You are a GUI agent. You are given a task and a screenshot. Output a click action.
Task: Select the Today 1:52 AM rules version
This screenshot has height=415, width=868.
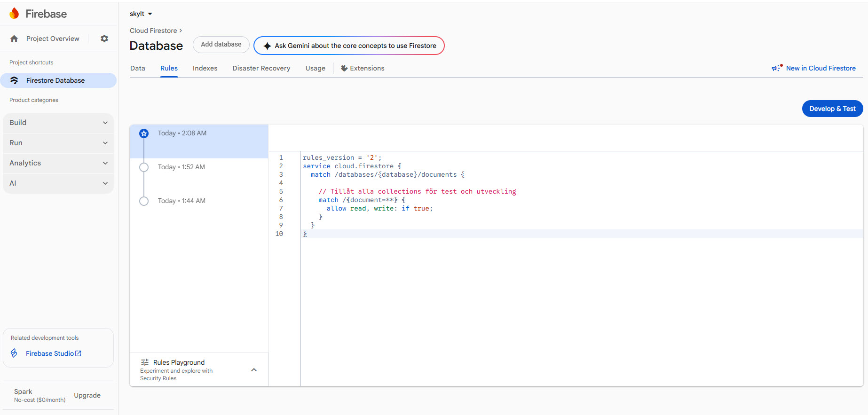click(x=199, y=175)
